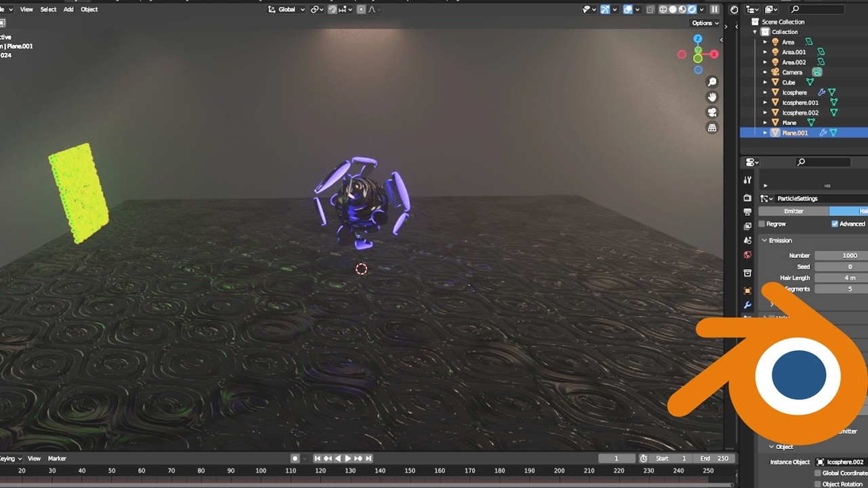Select the Emitter particle type
Screen dimensions: 868x488
(793, 211)
